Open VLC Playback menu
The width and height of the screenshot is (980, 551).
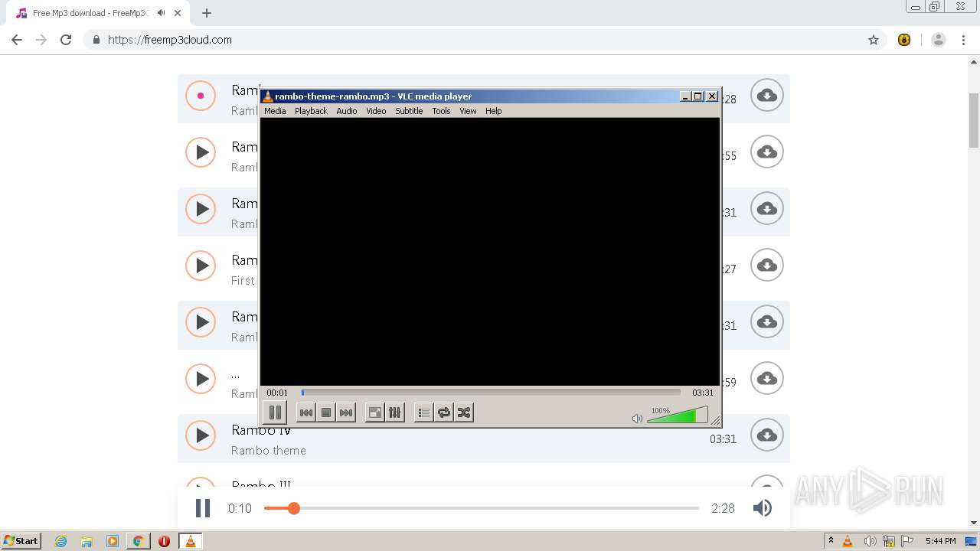point(311,111)
